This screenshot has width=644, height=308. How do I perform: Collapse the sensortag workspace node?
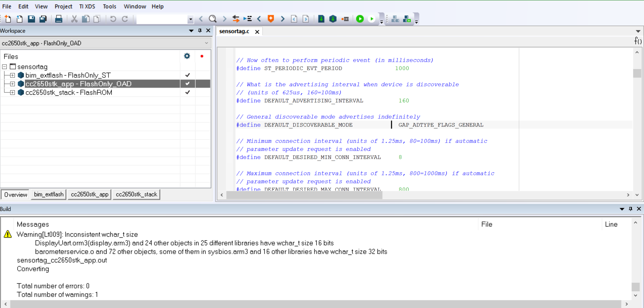[x=5, y=67]
